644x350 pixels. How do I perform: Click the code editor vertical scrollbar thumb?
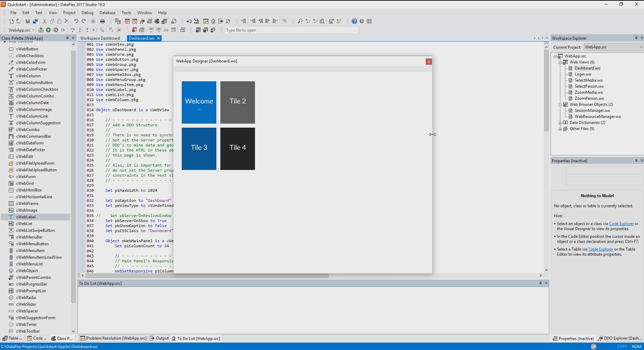(546, 91)
